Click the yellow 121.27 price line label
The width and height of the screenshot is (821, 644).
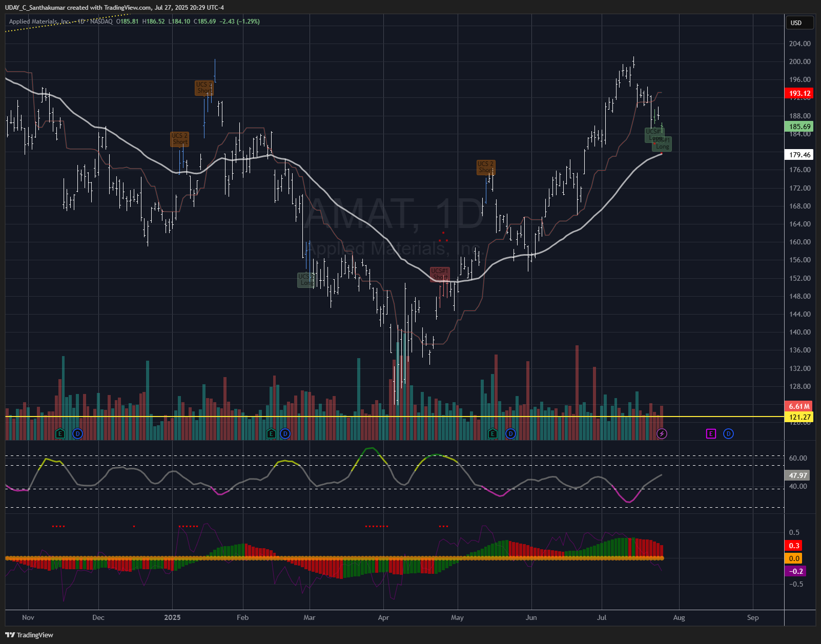pos(799,417)
